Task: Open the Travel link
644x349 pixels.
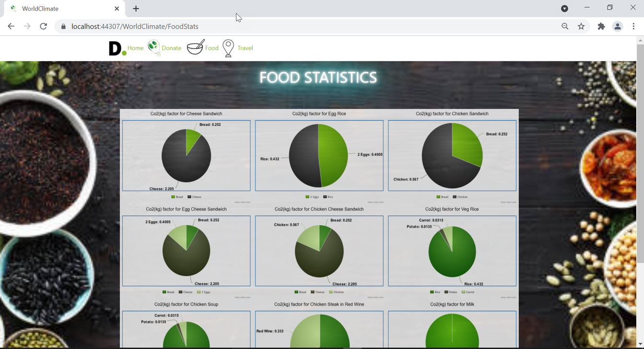Action: coord(245,48)
